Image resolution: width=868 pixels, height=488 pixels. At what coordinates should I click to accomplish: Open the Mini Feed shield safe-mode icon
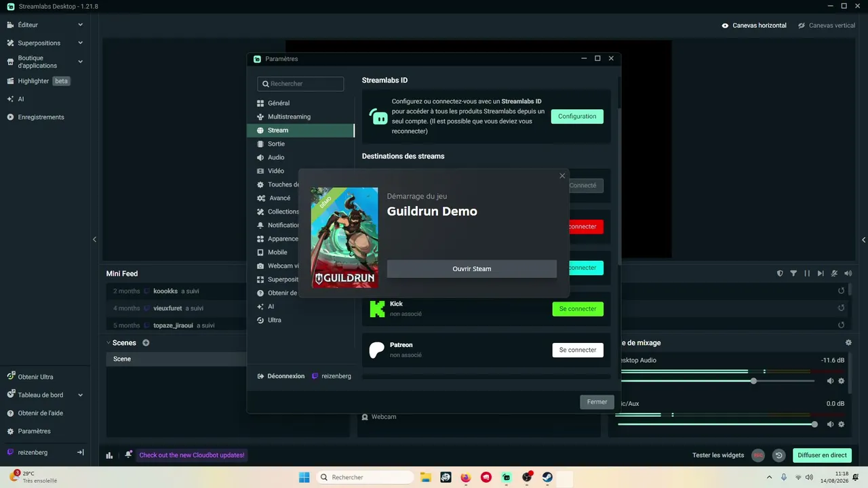tap(780, 273)
